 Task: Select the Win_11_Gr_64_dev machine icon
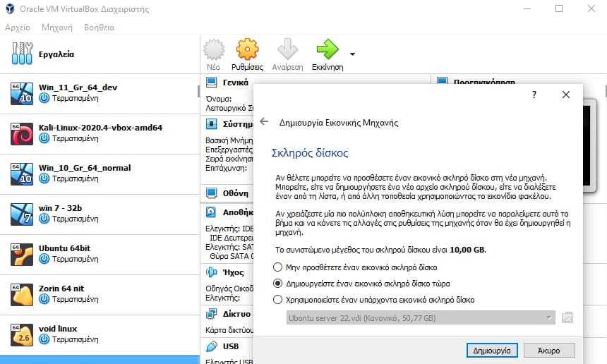click(x=22, y=93)
